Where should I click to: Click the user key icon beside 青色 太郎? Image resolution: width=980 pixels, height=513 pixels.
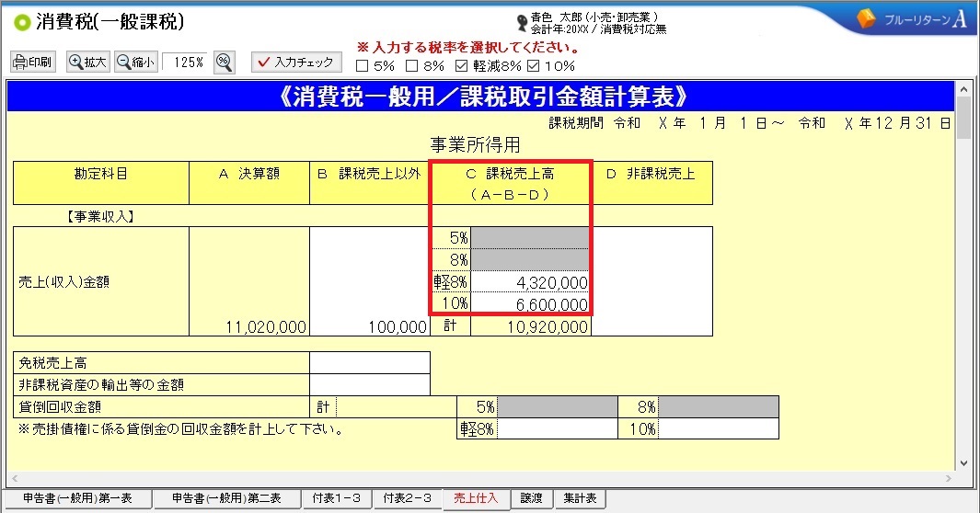point(522,24)
